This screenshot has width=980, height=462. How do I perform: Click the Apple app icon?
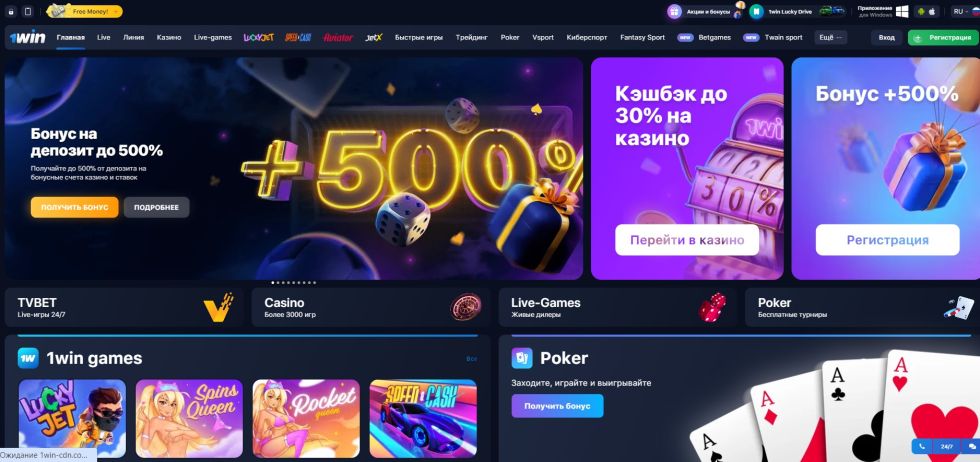(x=932, y=11)
